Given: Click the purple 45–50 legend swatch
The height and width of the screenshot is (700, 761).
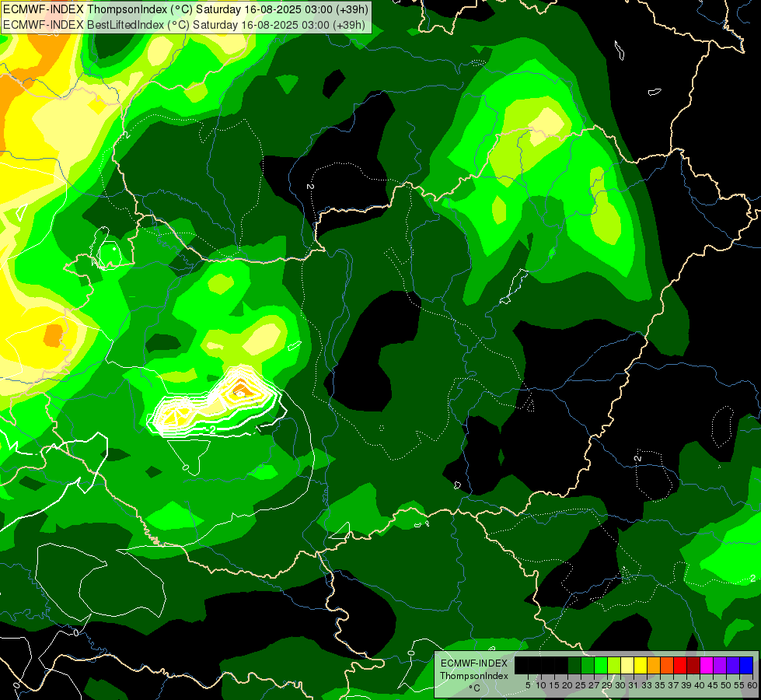Looking at the screenshot, I should (x=720, y=665).
